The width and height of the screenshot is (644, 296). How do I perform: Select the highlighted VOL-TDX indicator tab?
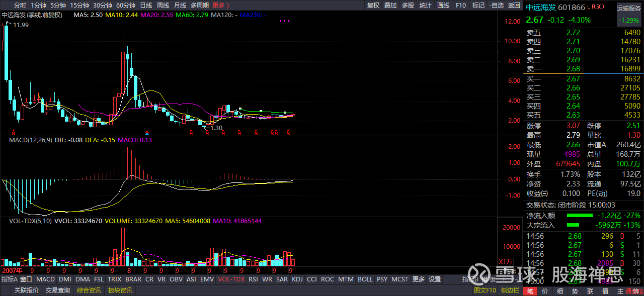pyautogui.click(x=230, y=279)
